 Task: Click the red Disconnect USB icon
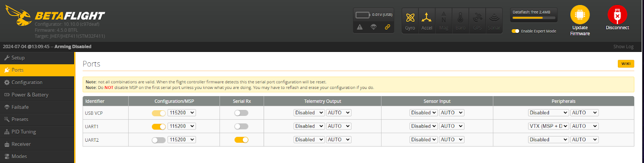(617, 15)
